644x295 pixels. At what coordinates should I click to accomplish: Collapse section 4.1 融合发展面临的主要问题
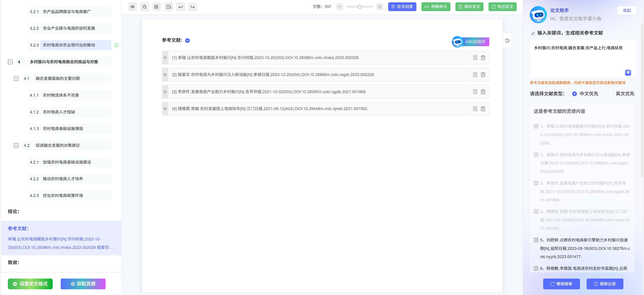pyautogui.click(x=16, y=79)
